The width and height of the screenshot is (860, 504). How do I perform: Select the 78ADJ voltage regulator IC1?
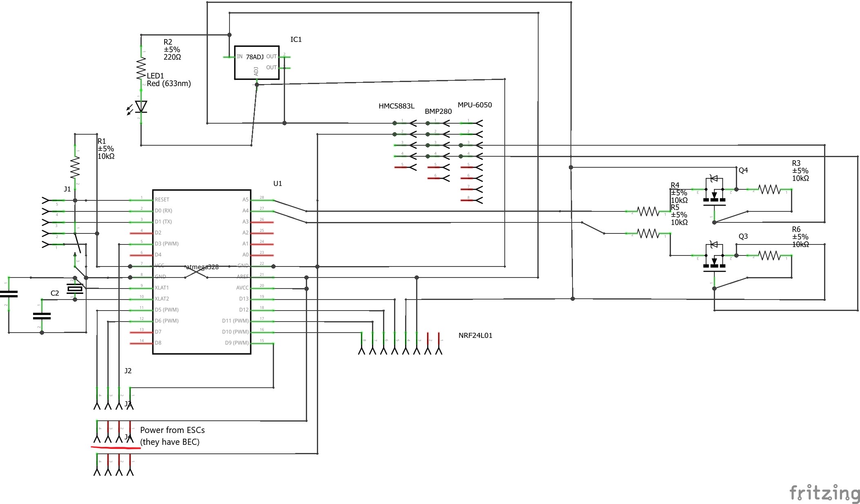coord(257,62)
